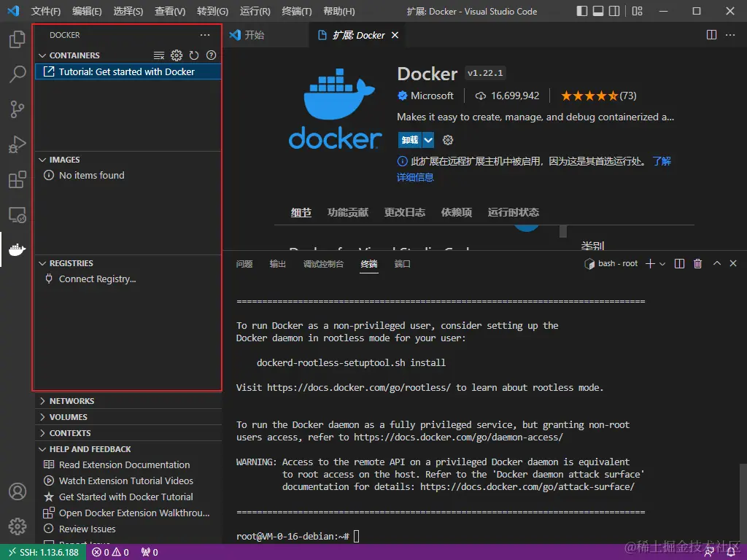Switch to the 更改日志 tab
Screen dimensions: 747x560
(x=404, y=212)
